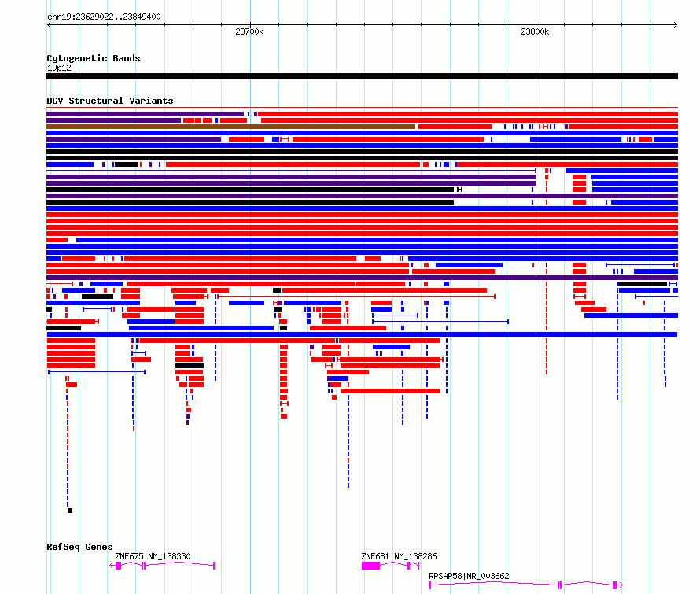Select the Cytogenetic Bands track title
Screen dimensions: 700x594
click(x=94, y=58)
